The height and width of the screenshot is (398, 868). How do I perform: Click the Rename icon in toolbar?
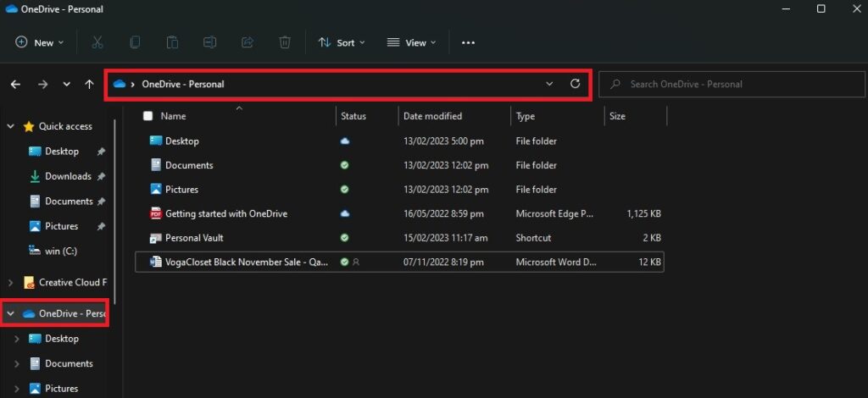coord(210,42)
